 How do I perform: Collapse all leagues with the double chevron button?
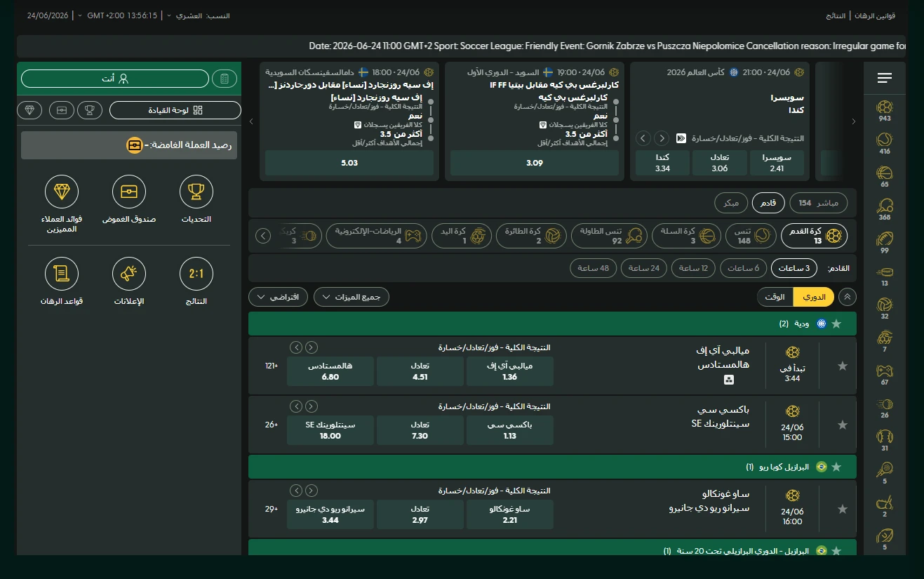point(848,297)
